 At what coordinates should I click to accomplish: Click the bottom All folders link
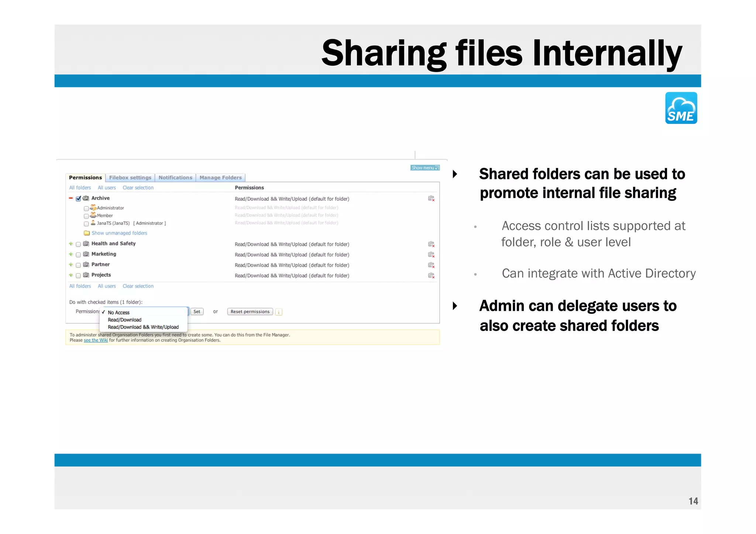[x=80, y=286]
